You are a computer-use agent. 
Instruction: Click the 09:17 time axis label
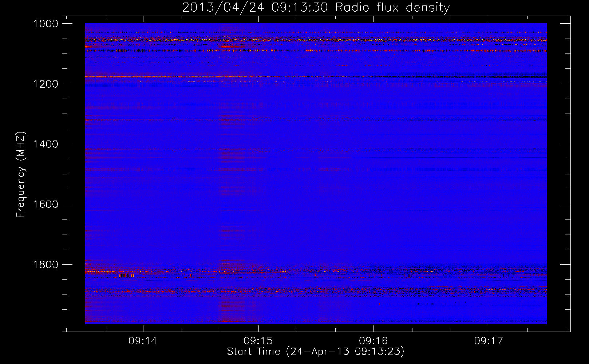coord(489,341)
